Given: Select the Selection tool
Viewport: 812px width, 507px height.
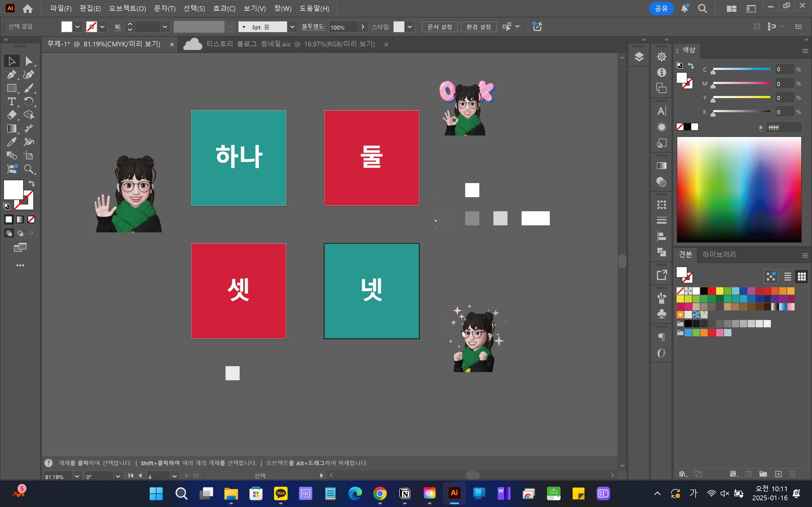Looking at the screenshot, I should pyautogui.click(x=11, y=61).
